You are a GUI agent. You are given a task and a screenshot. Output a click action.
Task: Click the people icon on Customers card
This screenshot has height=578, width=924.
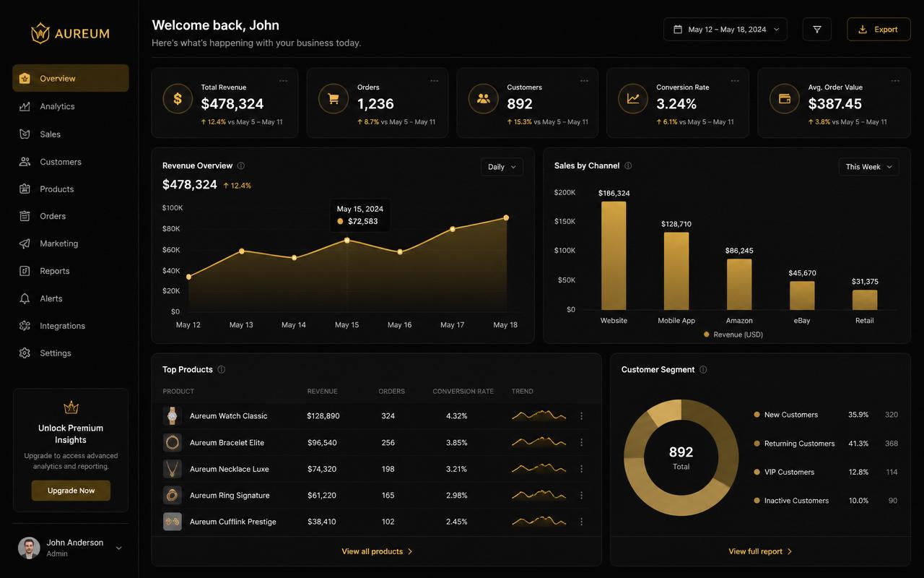(483, 98)
